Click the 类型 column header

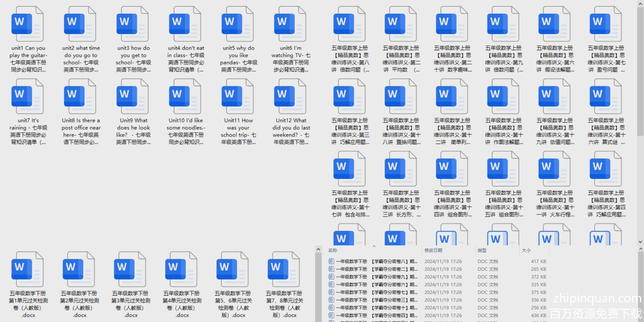482,250
